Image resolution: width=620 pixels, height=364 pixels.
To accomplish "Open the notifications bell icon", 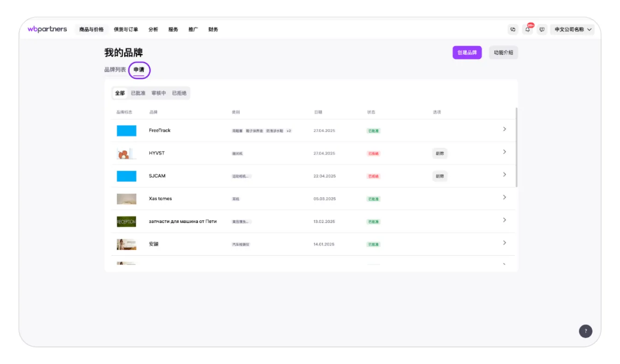I will click(x=528, y=29).
